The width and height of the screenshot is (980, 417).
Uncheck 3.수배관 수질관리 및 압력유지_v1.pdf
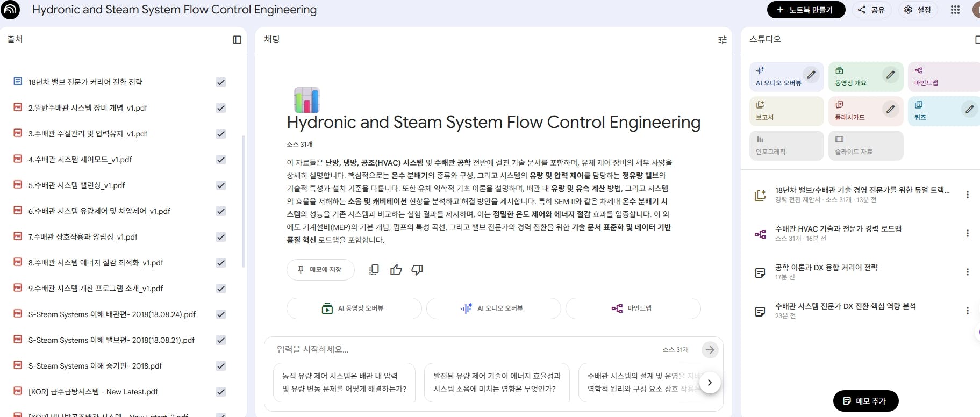click(x=221, y=134)
